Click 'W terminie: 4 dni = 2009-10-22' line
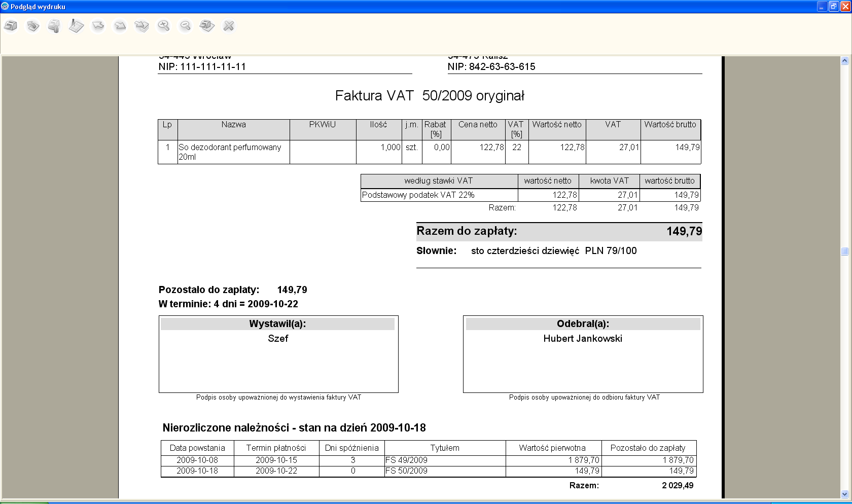The image size is (852, 504). 228,304
